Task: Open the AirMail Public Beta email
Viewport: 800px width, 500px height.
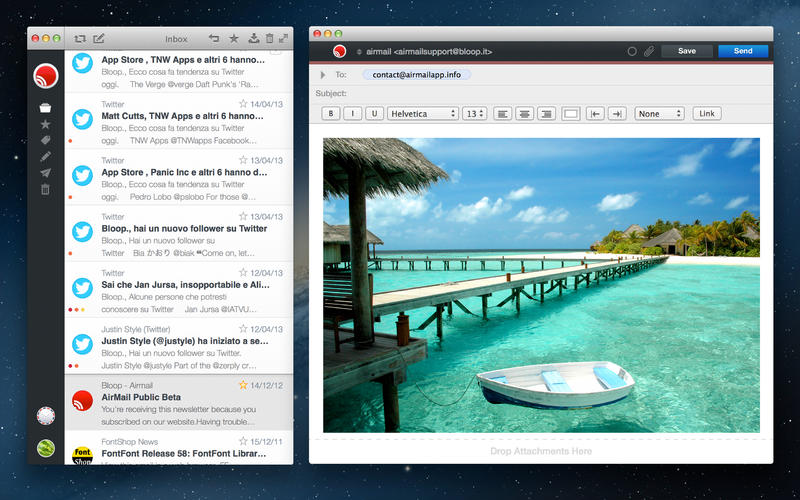Action: click(179, 403)
